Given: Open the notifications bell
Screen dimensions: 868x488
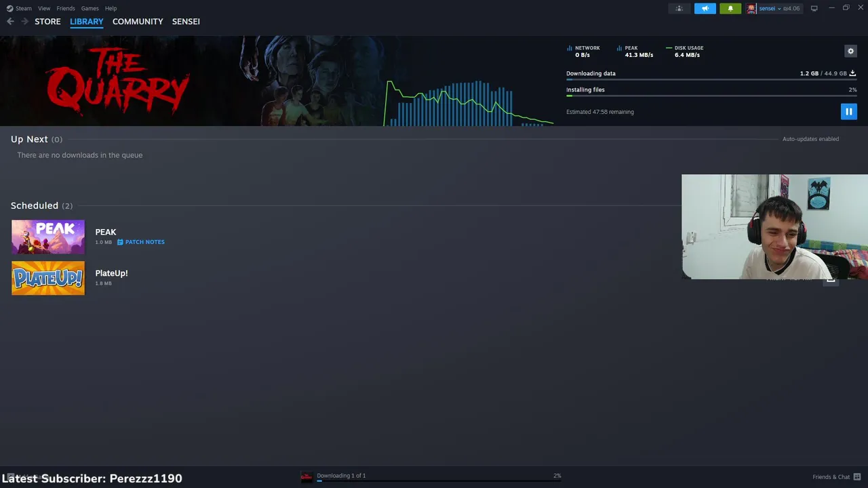Looking at the screenshot, I should pos(730,8).
